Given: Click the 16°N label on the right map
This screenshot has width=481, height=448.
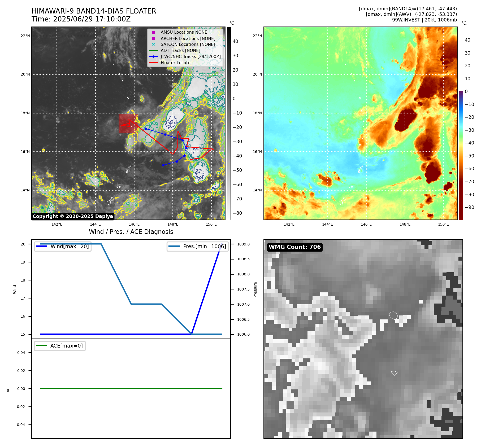Looking at the screenshot, I should tap(257, 152).
